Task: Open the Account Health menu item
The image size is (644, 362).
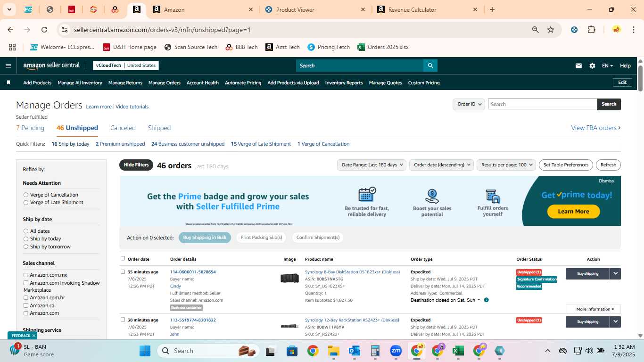Action: [x=203, y=82]
